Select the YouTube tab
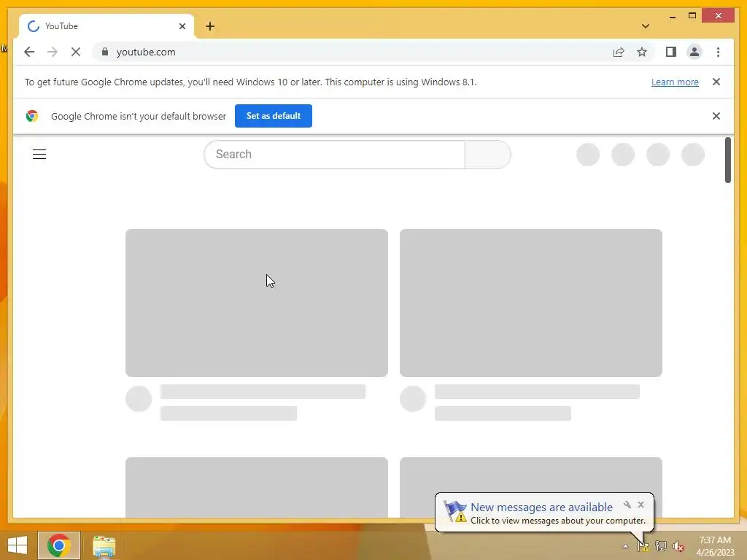The width and height of the screenshot is (747, 560). click(107, 26)
